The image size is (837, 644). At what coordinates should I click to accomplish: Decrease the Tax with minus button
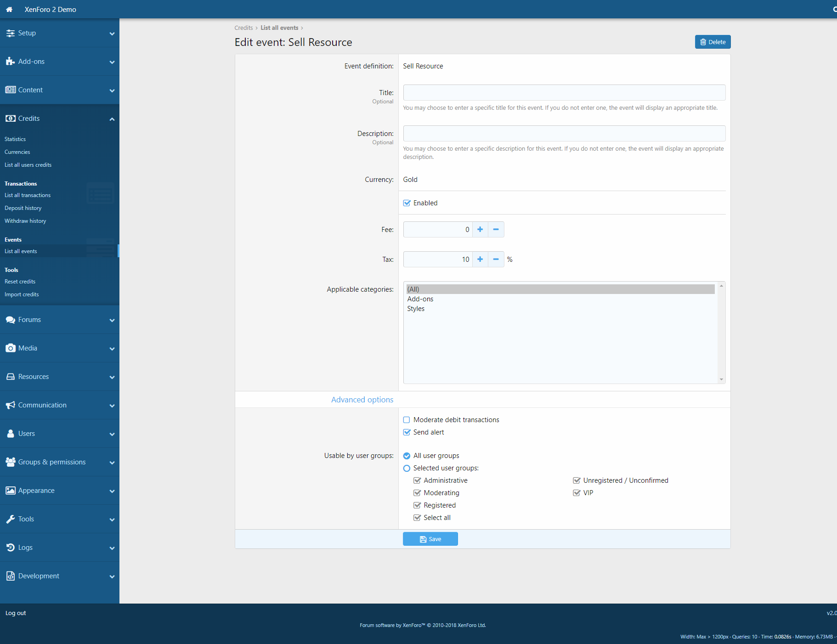(496, 260)
